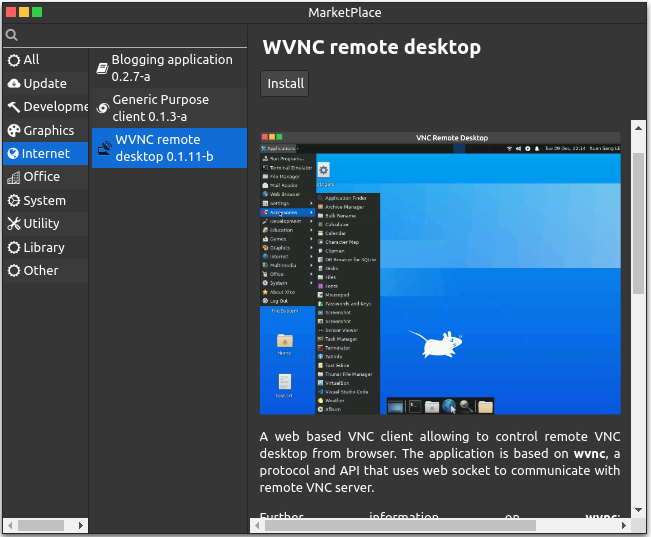Click the Generic Purpose client swirl icon
The width and height of the screenshot is (651, 537).
[x=103, y=108]
